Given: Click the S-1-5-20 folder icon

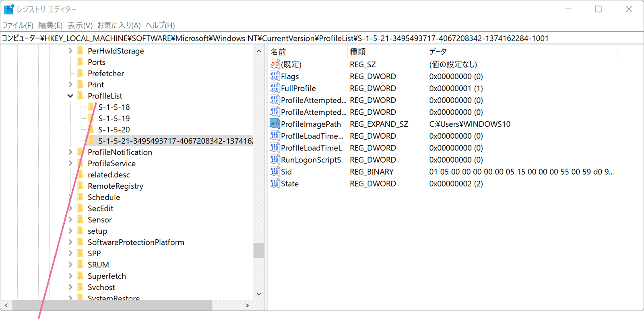Looking at the screenshot, I should pos(91,130).
